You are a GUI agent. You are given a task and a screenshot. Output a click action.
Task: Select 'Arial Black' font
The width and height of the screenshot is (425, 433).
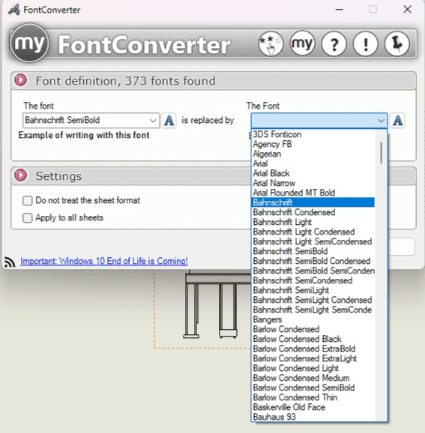point(313,173)
